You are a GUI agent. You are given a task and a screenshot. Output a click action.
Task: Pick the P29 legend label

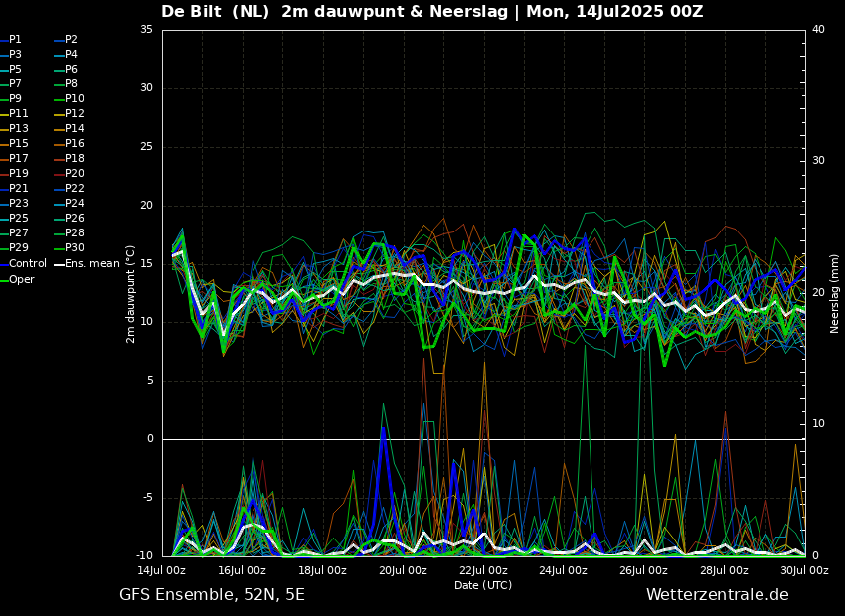(x=14, y=247)
